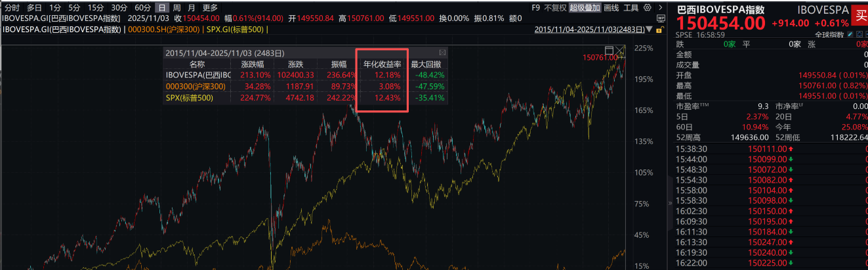Click the 年化收益率 column header
This screenshot has width=868, height=270.
pyautogui.click(x=382, y=64)
